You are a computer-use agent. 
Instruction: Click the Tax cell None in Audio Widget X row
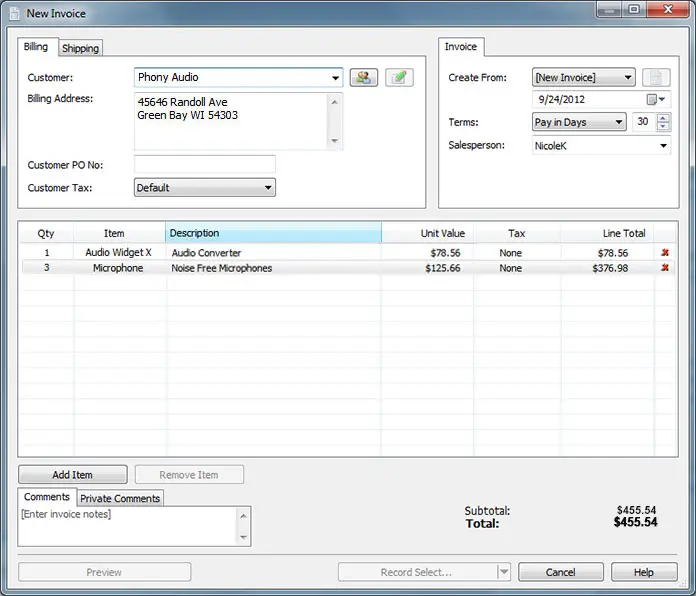point(517,253)
